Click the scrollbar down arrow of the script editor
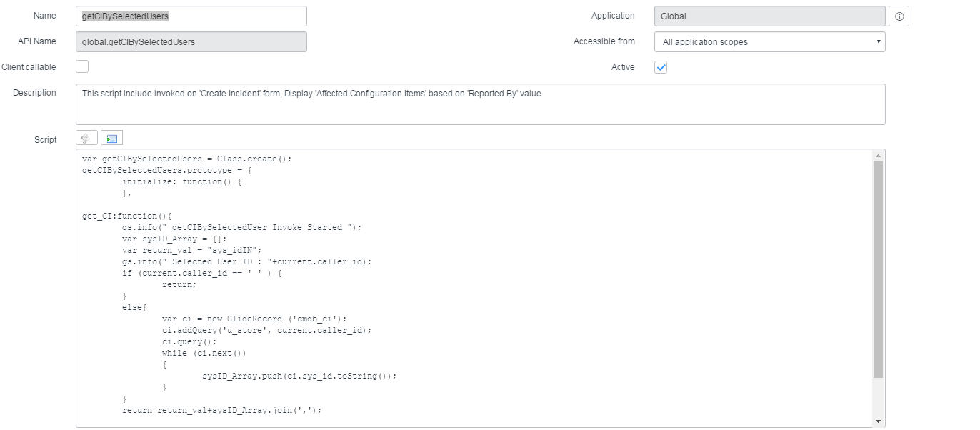 point(878,420)
